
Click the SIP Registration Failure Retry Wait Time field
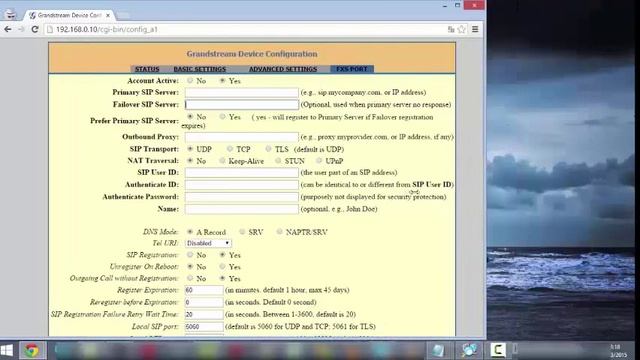point(204,315)
